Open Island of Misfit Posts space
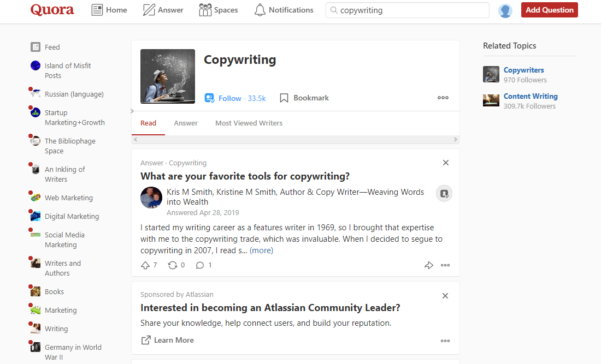Viewport: 601px width, 364px height. [68, 70]
